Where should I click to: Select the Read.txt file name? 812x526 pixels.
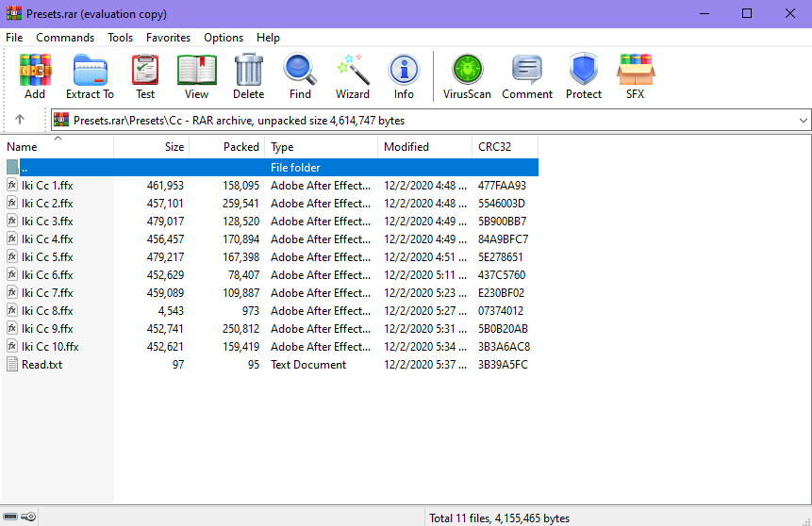click(41, 365)
